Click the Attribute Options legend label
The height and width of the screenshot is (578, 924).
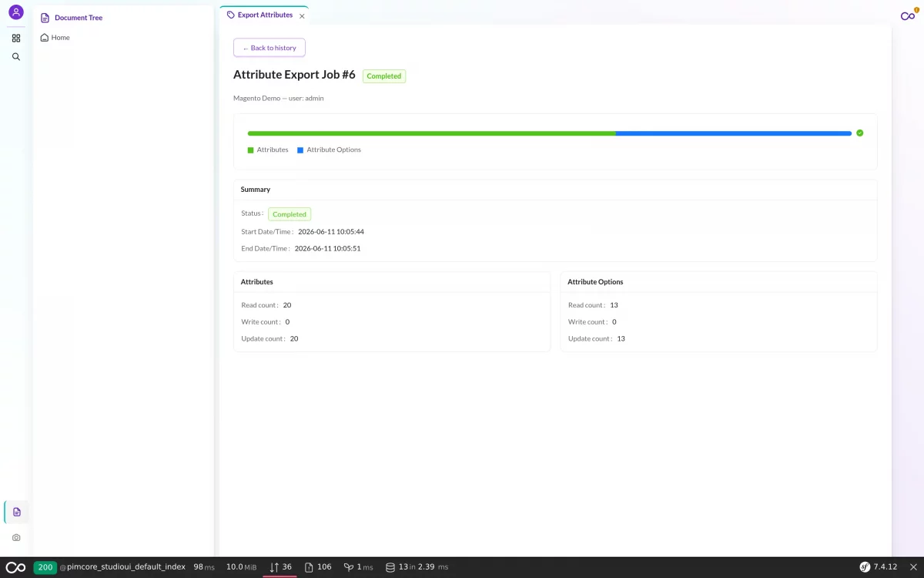333,150
